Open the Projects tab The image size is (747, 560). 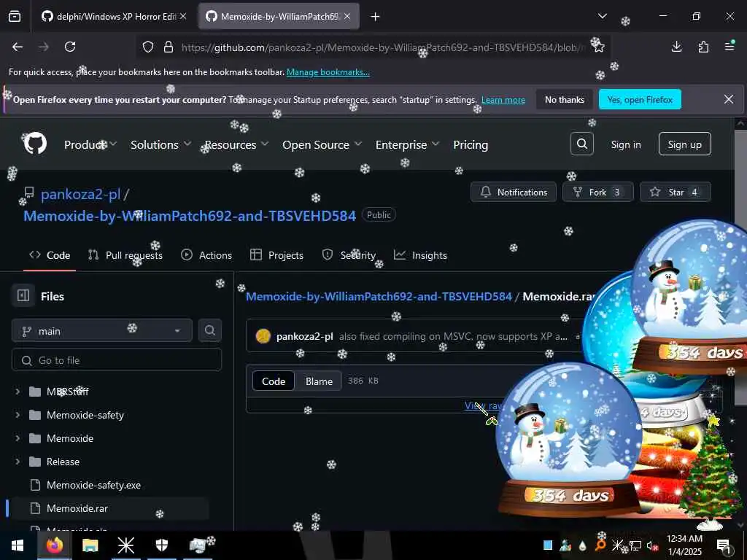276,255
